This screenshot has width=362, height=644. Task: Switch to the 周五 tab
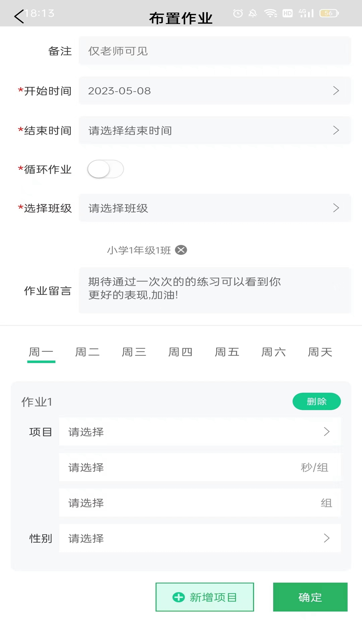tap(227, 352)
